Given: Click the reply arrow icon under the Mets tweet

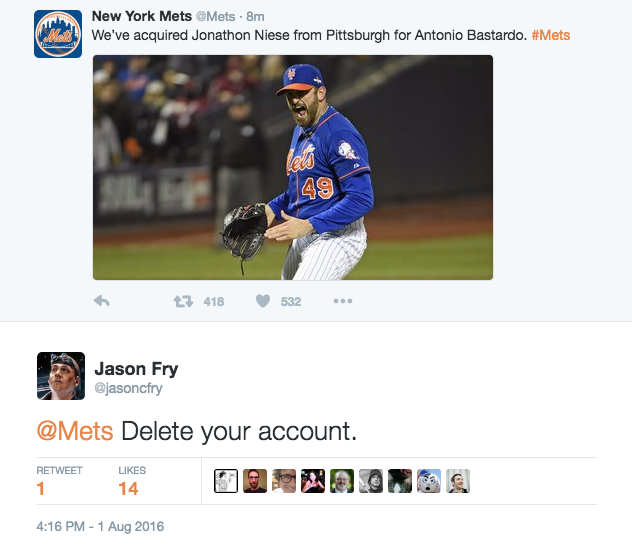Looking at the screenshot, I should click(101, 301).
